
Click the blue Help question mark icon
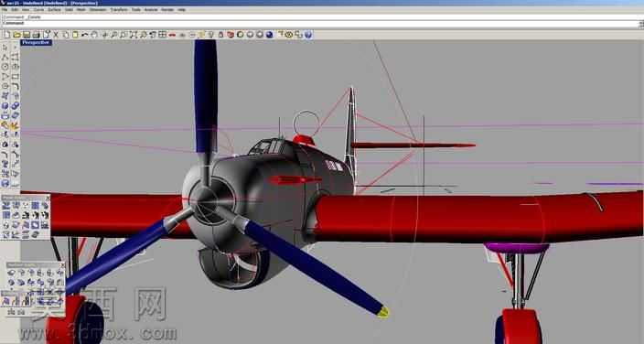(308, 35)
